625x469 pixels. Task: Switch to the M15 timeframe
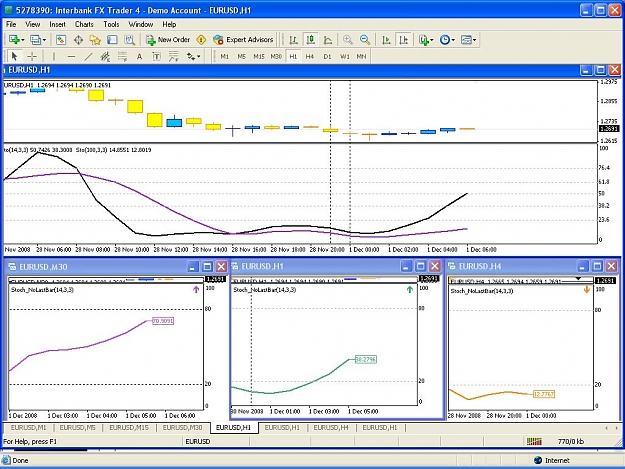259,57
